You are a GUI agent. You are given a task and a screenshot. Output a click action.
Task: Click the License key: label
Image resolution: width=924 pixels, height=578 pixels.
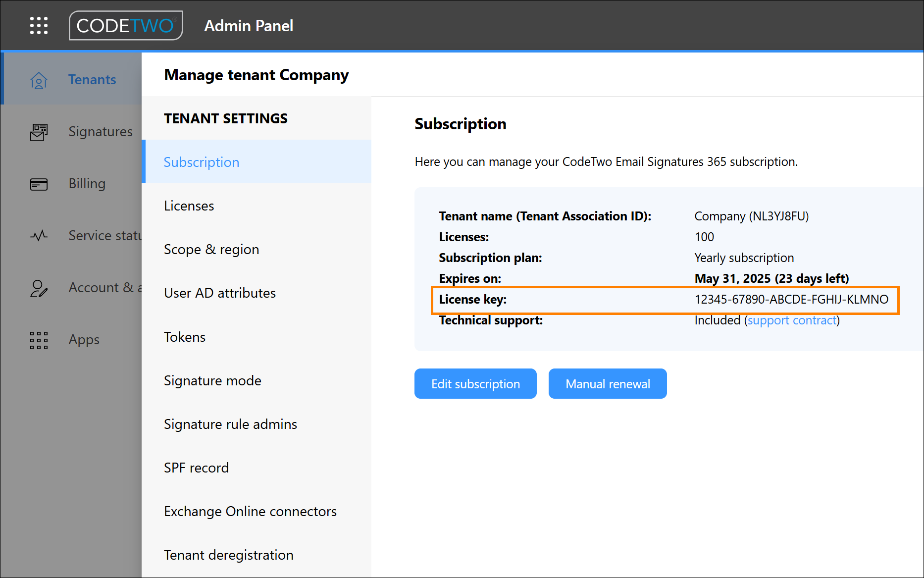pos(473,300)
